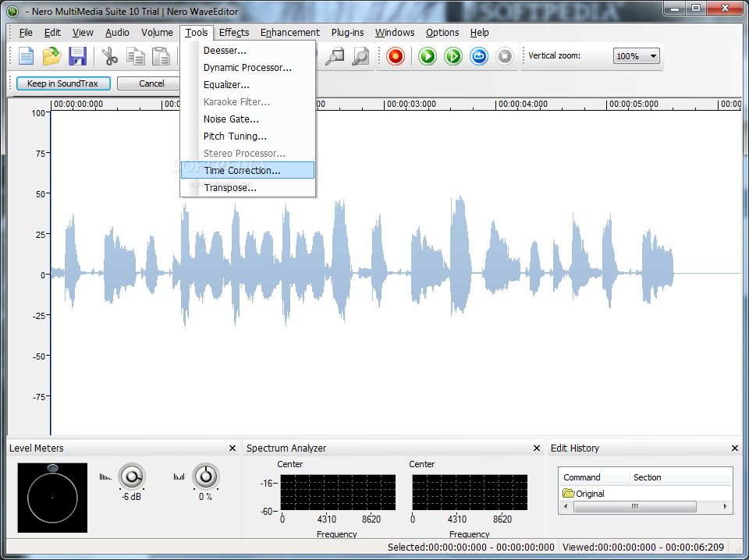Click the zoom to selection magnifier icon

335,56
